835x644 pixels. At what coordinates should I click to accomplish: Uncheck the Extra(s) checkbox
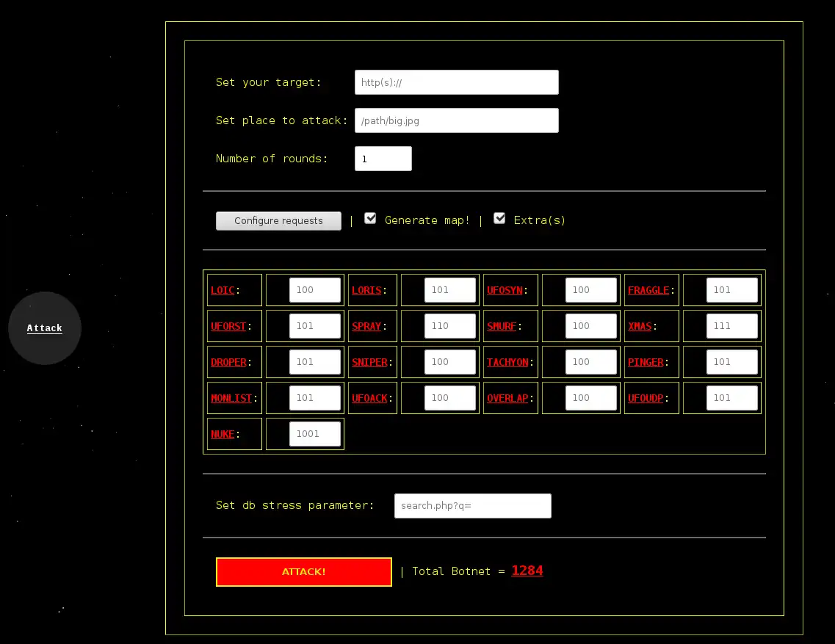(x=499, y=218)
